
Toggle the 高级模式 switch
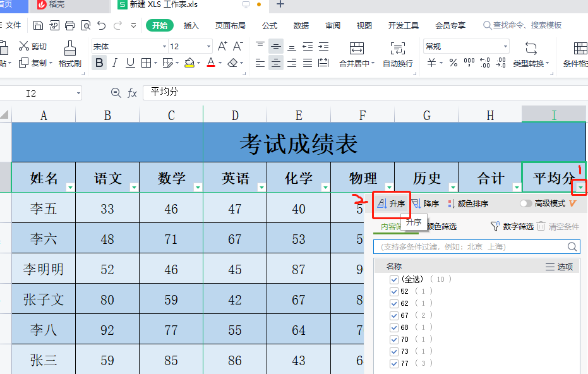click(525, 203)
